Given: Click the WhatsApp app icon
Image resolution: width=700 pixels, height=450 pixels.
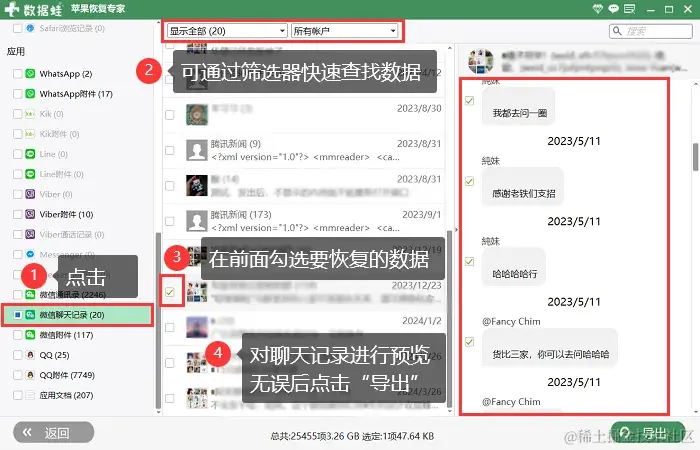Looking at the screenshot, I should [x=30, y=74].
